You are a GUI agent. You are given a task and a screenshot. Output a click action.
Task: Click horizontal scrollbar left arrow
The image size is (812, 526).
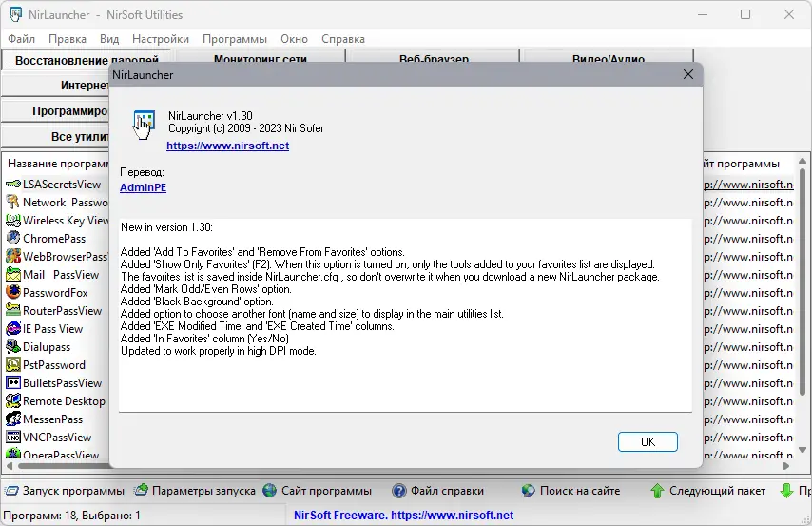tap(10, 466)
